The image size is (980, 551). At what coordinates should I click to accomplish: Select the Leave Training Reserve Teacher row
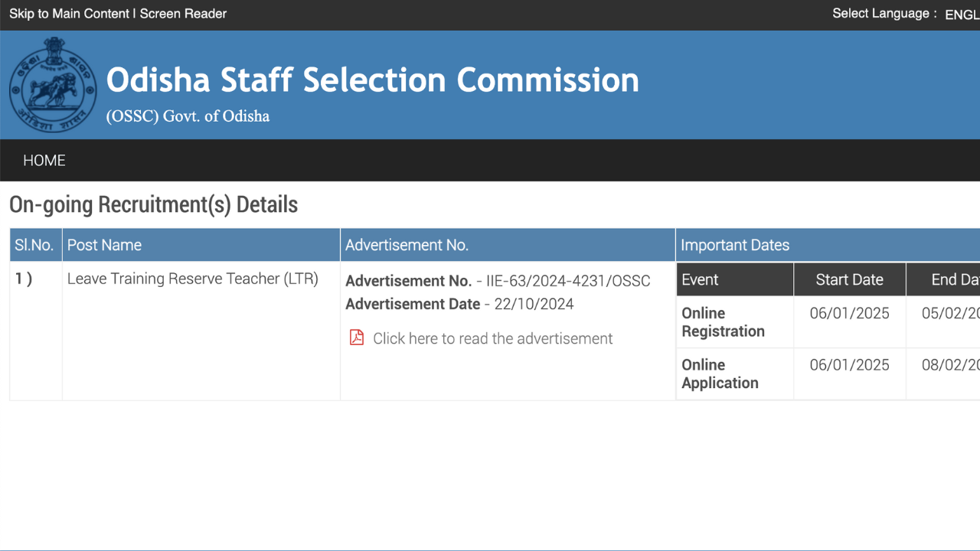[x=193, y=279]
